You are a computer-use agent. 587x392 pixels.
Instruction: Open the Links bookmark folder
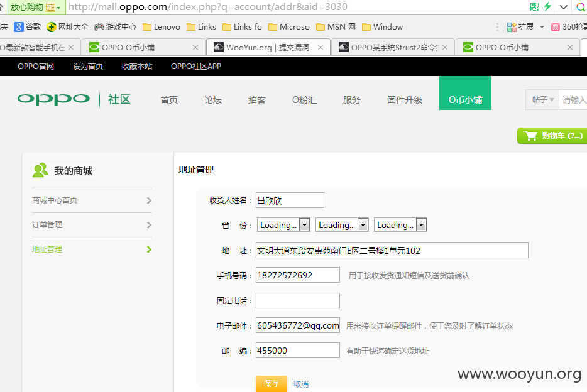pyautogui.click(x=201, y=27)
